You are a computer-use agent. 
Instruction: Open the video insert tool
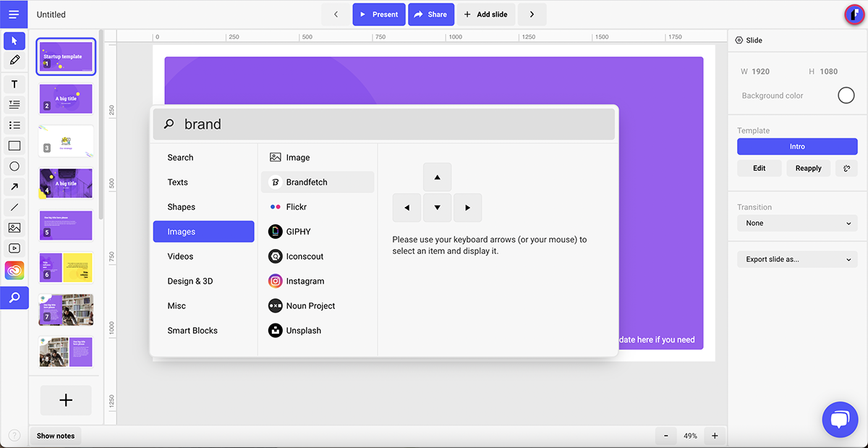click(x=14, y=248)
